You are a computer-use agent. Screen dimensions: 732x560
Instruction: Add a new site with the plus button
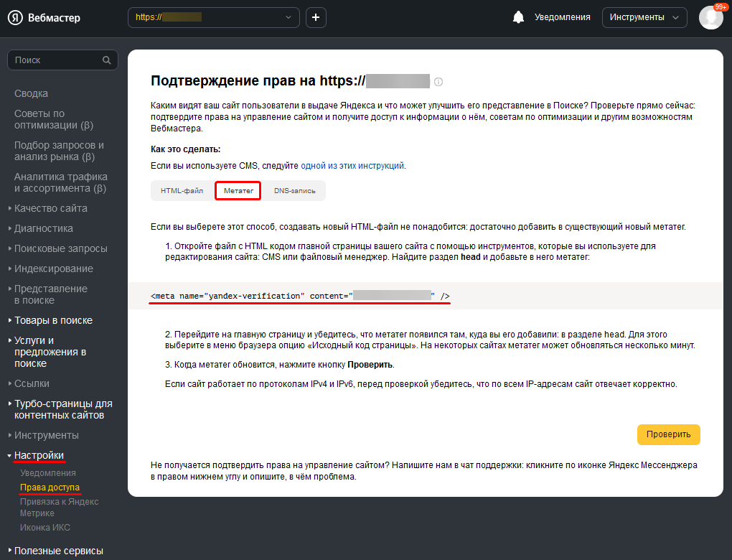click(x=316, y=17)
